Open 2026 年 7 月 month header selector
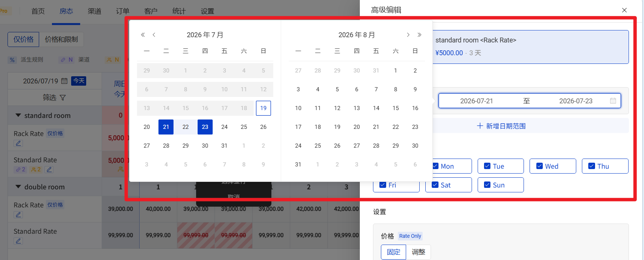Viewport: 644px width, 260px height. tap(205, 35)
